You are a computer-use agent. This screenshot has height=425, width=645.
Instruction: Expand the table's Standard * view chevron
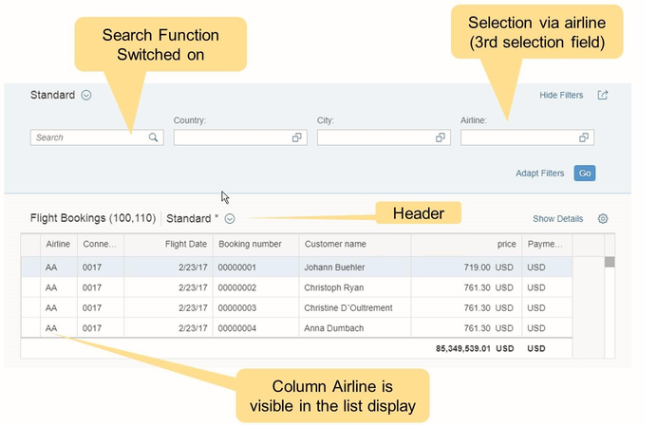[x=230, y=218]
